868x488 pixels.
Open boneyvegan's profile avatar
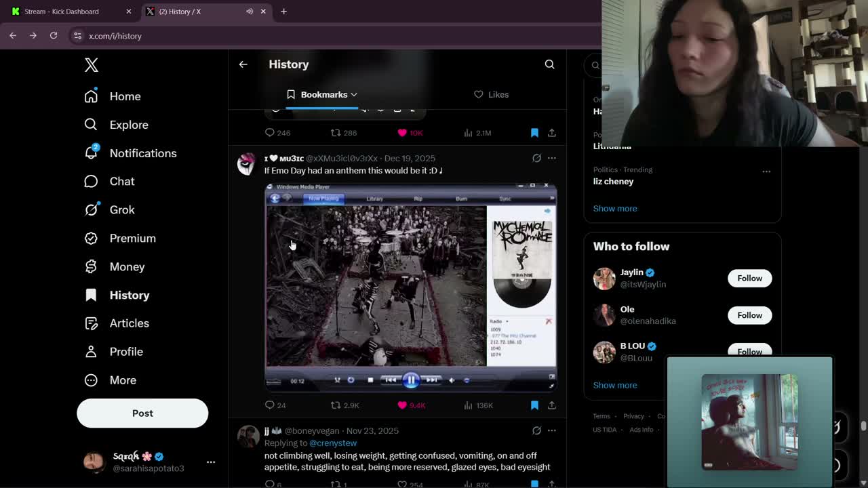pyautogui.click(x=248, y=437)
